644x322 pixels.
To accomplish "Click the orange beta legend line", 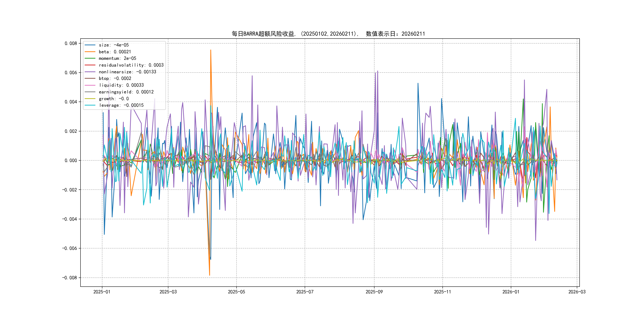I will [90, 52].
